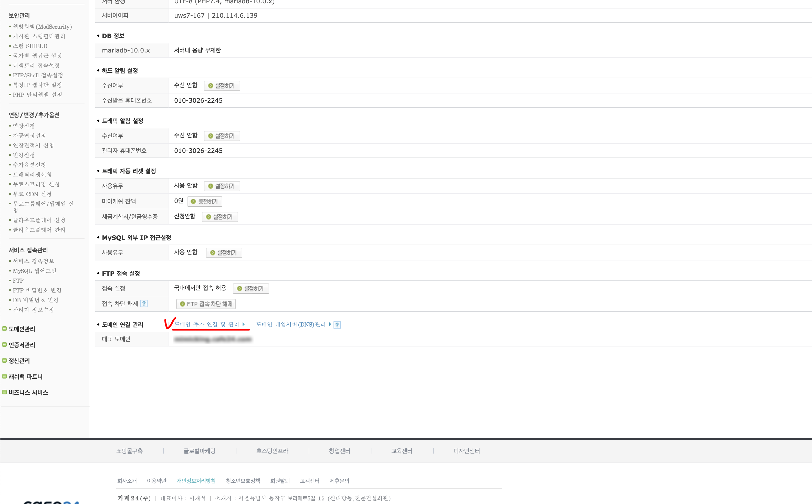Click 쇼핑몰구축 in footer navigation

click(129, 451)
